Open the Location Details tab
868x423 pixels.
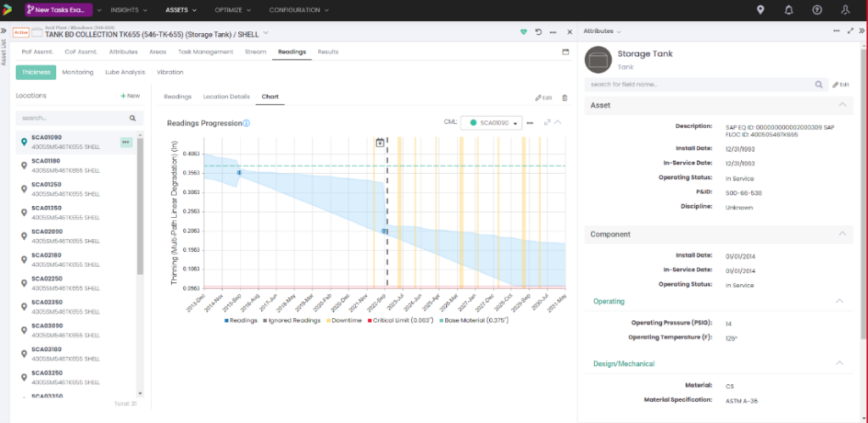tap(226, 97)
